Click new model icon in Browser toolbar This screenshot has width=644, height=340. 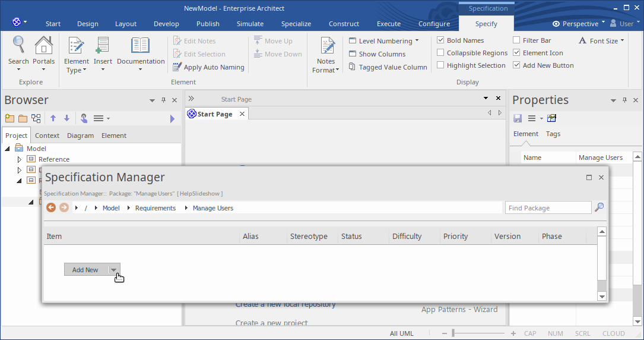click(9, 118)
